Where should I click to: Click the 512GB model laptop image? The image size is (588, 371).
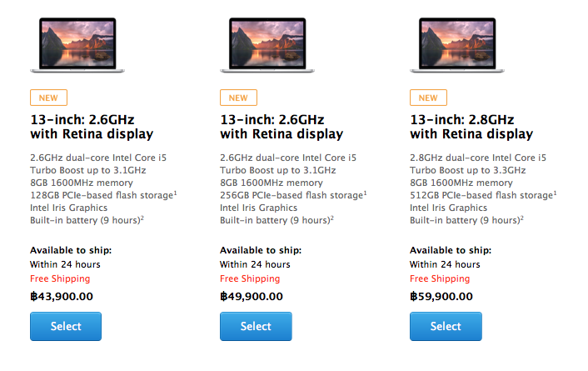[446, 42]
